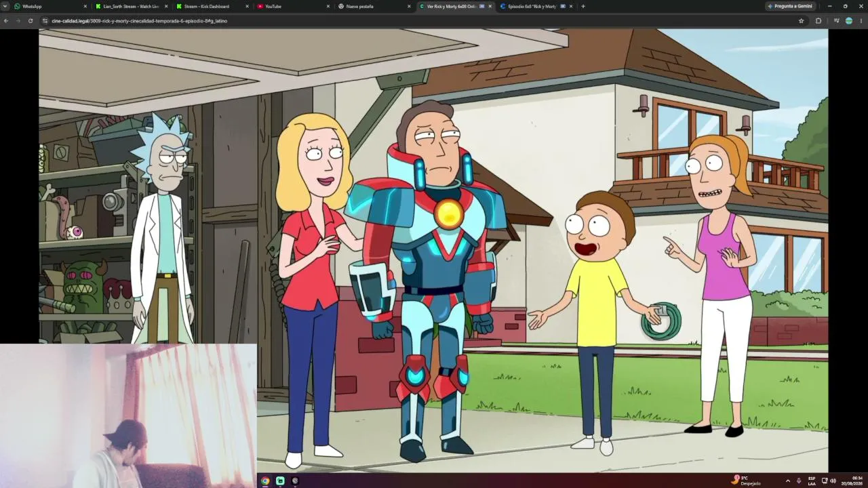Toggle audio indicator on Ver Rick y Morty tab
Screen dimensions: 868x488
tap(482, 6)
